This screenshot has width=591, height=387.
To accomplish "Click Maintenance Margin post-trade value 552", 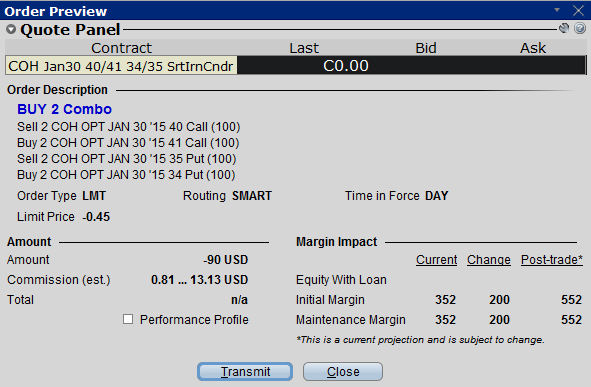I will 571,320.
